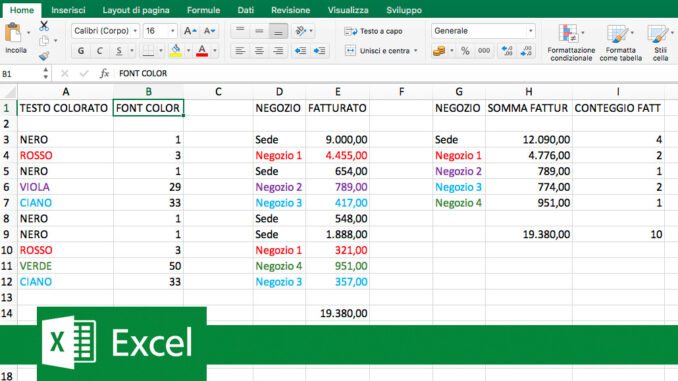Increase indent of cell content
Viewport: 678px width, 381px height.
pos(320,51)
